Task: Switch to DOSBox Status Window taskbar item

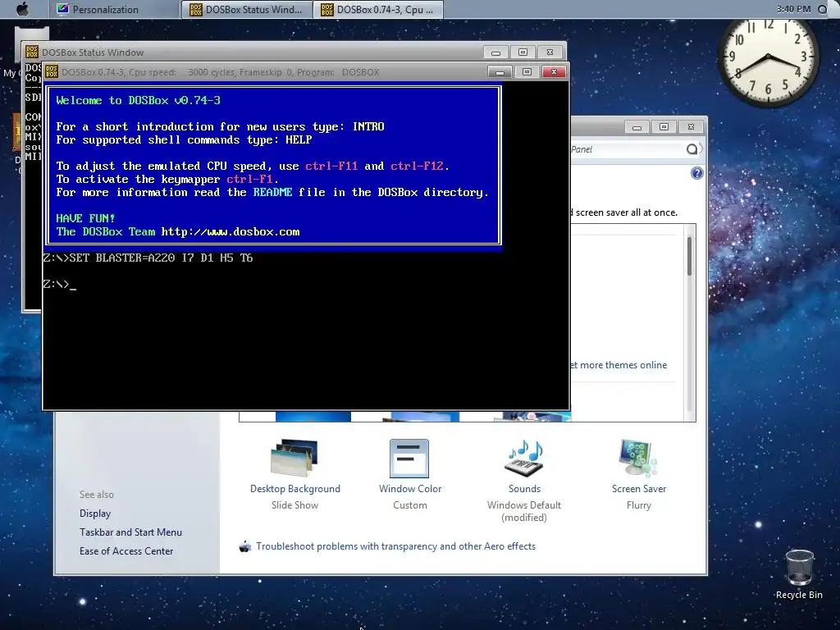Action: click(x=247, y=10)
